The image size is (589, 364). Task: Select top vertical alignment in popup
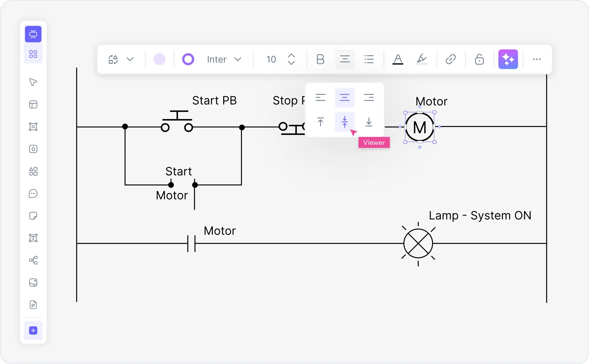pos(321,122)
